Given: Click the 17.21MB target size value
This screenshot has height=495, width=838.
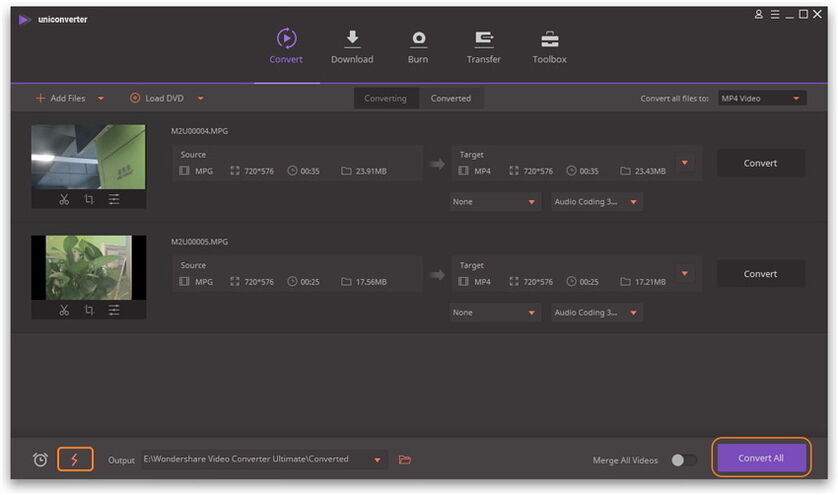Looking at the screenshot, I should tap(650, 282).
